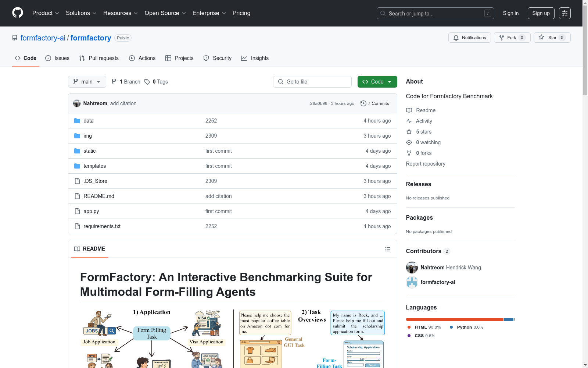Click Nahtreom avatar in Contributors

412,268
